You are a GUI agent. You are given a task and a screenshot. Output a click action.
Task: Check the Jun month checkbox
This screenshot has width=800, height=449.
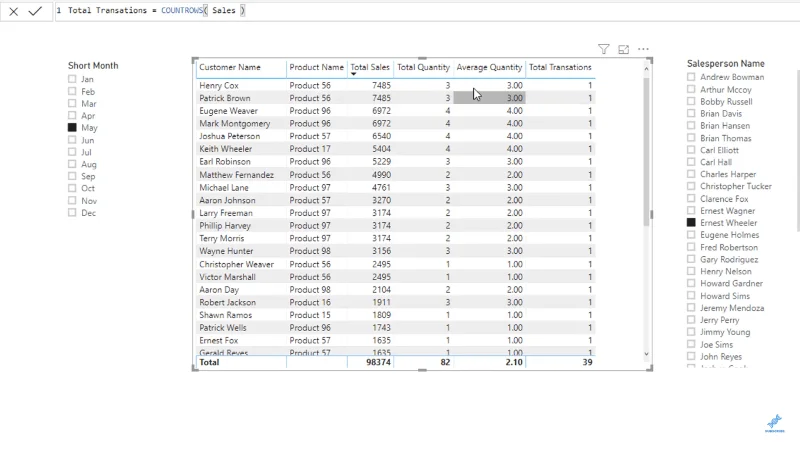click(72, 140)
